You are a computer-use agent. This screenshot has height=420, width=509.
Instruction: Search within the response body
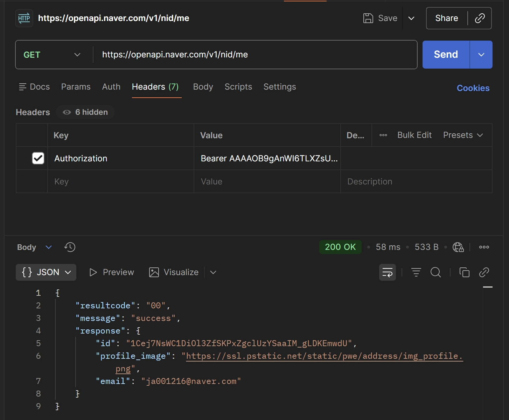(435, 272)
